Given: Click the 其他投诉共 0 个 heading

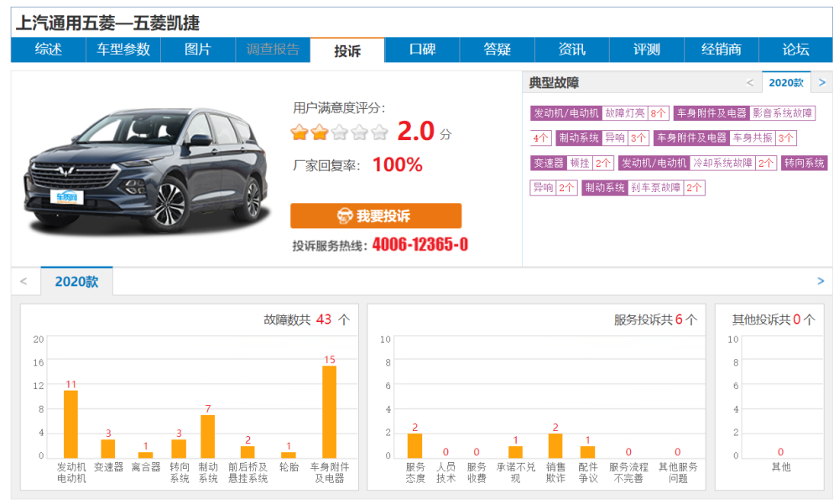Looking at the screenshot, I should click(x=774, y=320).
